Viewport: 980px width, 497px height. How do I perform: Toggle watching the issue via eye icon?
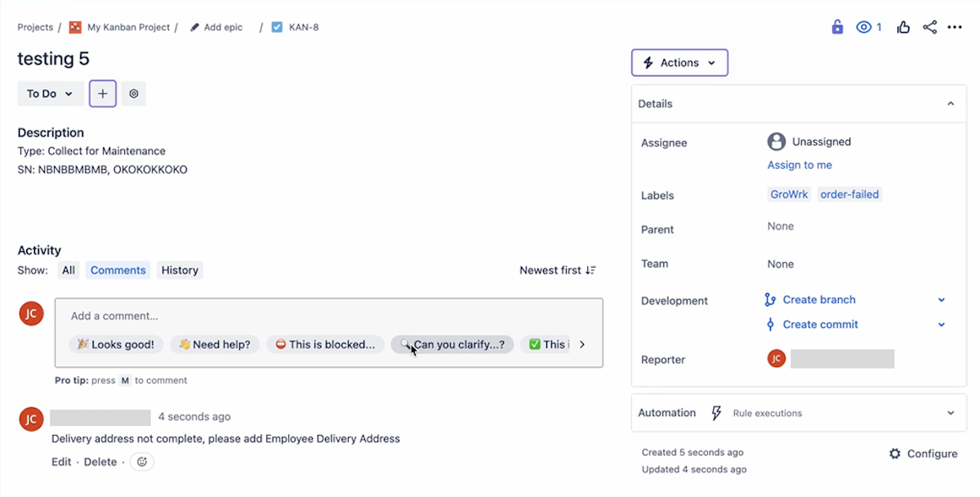coord(864,26)
